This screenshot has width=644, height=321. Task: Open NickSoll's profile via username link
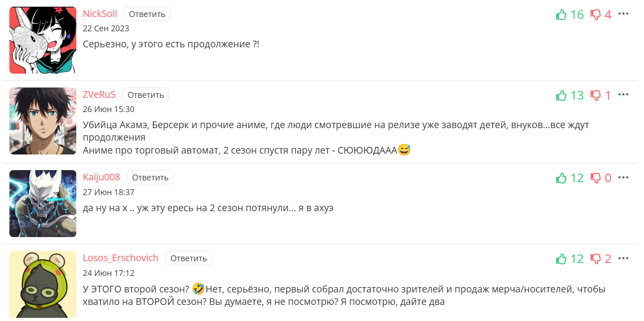(100, 14)
